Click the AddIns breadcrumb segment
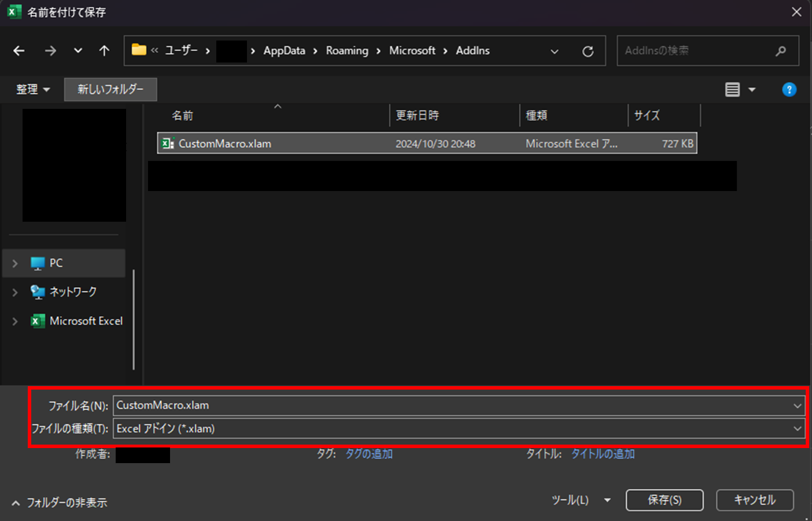The height and width of the screenshot is (521, 812). [x=473, y=50]
